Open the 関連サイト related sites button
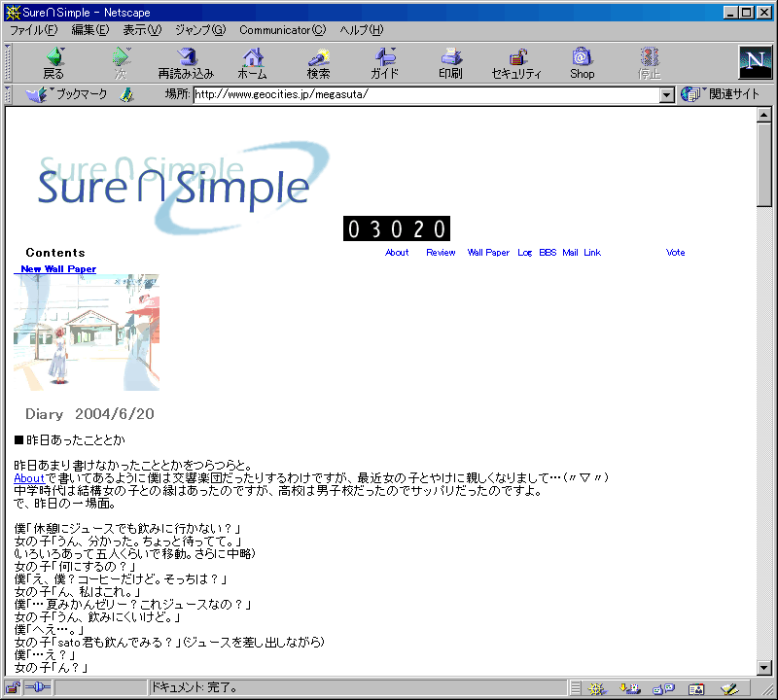 coord(721,94)
